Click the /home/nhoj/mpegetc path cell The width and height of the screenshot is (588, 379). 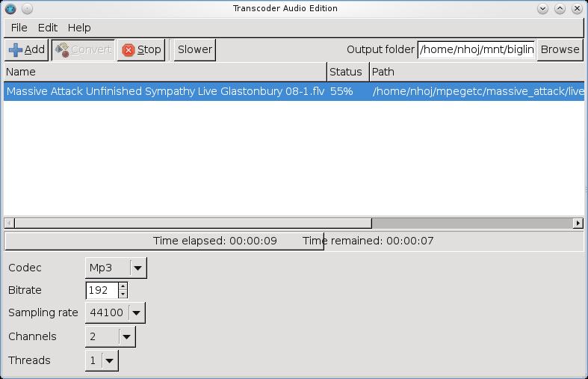tap(478, 91)
